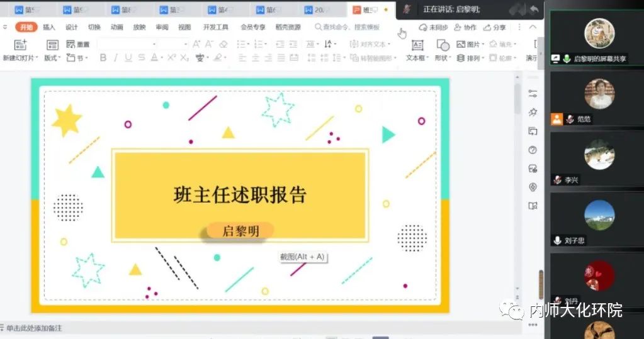Screen dimensions: 644x339
Task: Click the Text Box (文本框) icon
Action: pyautogui.click(x=417, y=45)
